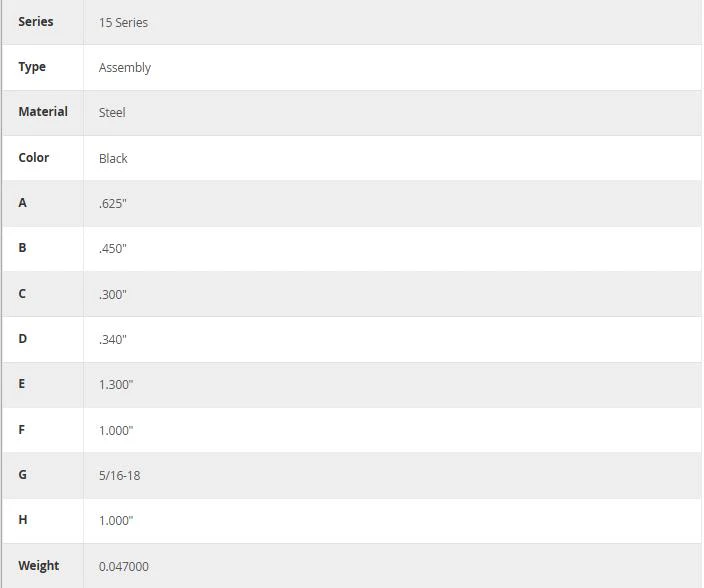Screen dimensions: 704x588
Task: Click the Type row label
Action: [32, 67]
